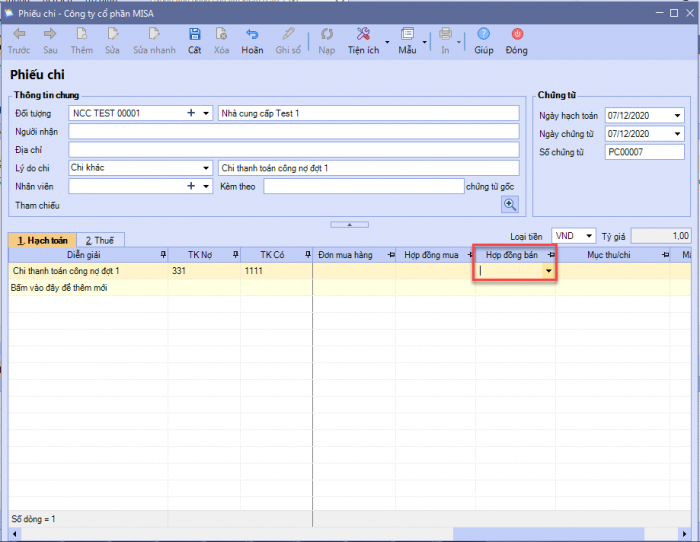Collapse the general information panel arrow
The image size is (700, 542).
coord(349,224)
